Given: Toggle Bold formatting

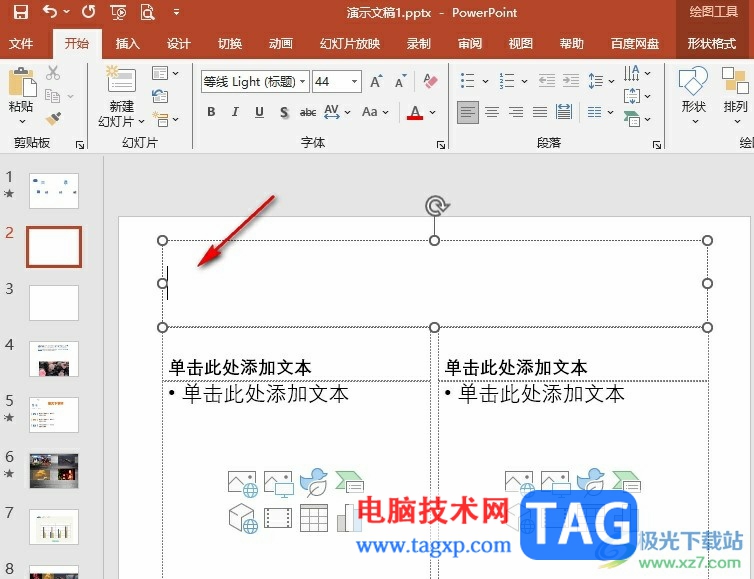Looking at the screenshot, I should coord(211,112).
